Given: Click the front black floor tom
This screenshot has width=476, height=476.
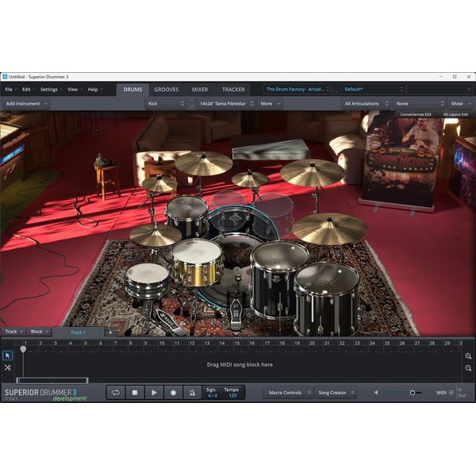Looking at the screenshot, I should click(326, 299).
